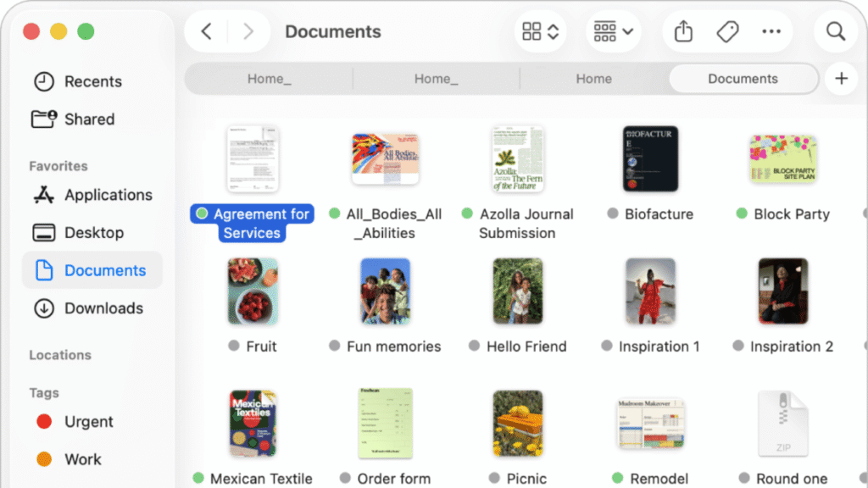
Task: Select the Remodel spreadsheet thumbnail
Action: [650, 424]
